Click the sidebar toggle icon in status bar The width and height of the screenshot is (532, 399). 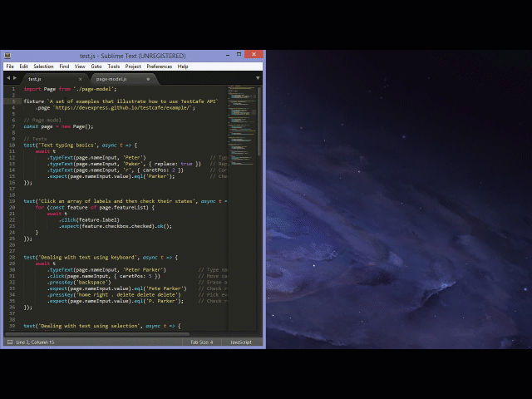point(9,342)
